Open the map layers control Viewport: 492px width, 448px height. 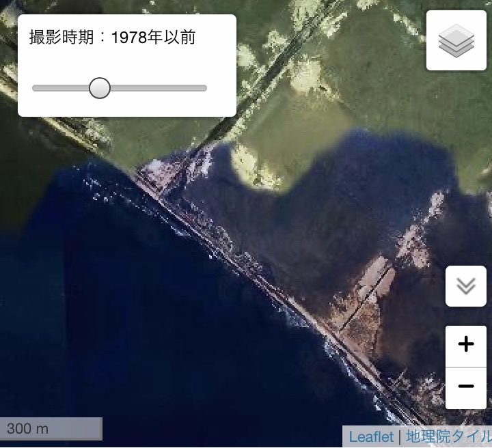click(456, 40)
